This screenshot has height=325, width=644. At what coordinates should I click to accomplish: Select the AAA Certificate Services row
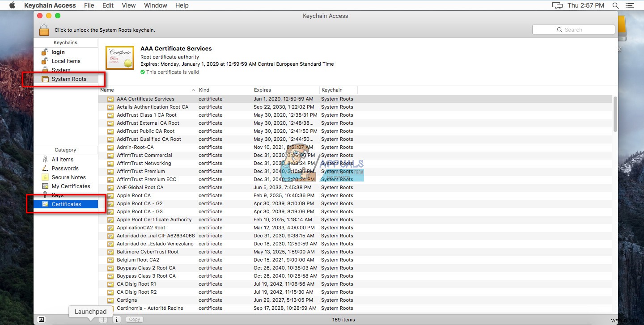tap(355, 99)
